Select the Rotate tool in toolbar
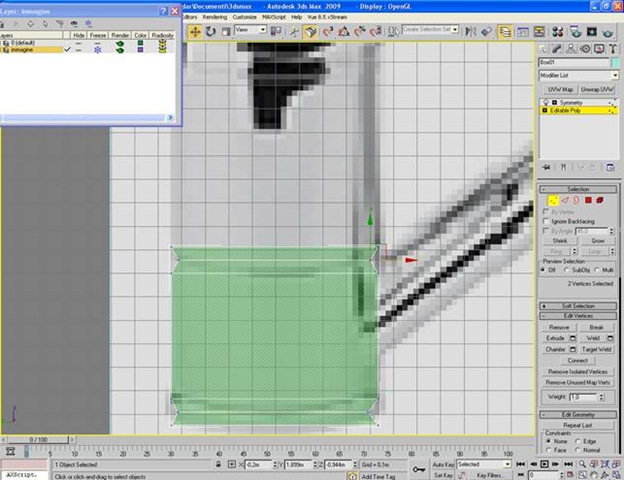The height and width of the screenshot is (480, 624). coord(211,31)
